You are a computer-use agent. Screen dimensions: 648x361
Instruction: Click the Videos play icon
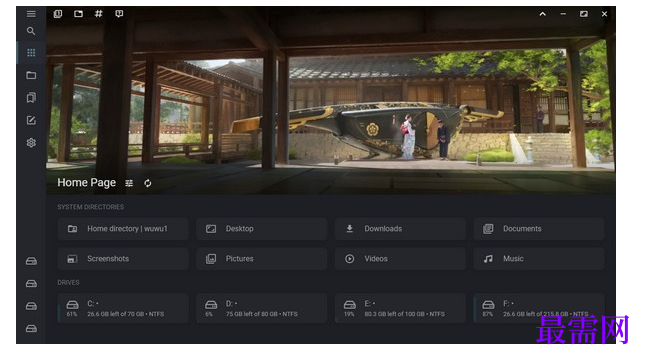tap(350, 259)
